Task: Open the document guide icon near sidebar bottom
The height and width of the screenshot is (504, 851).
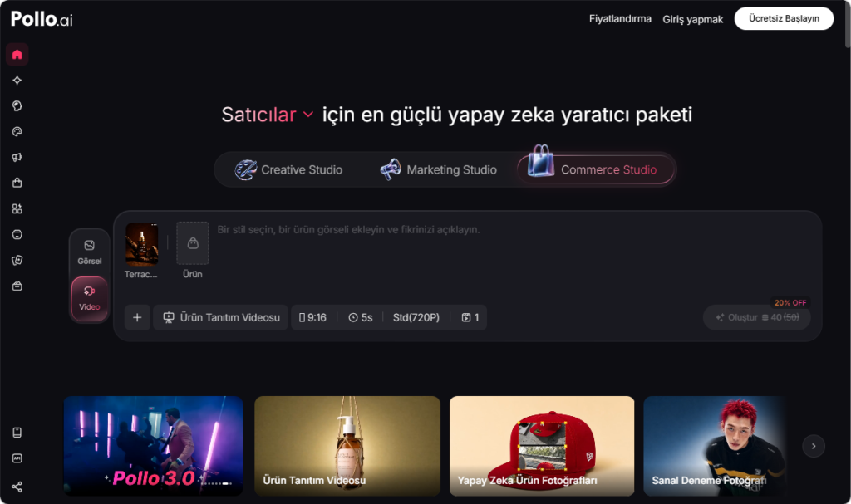Action: [x=17, y=433]
